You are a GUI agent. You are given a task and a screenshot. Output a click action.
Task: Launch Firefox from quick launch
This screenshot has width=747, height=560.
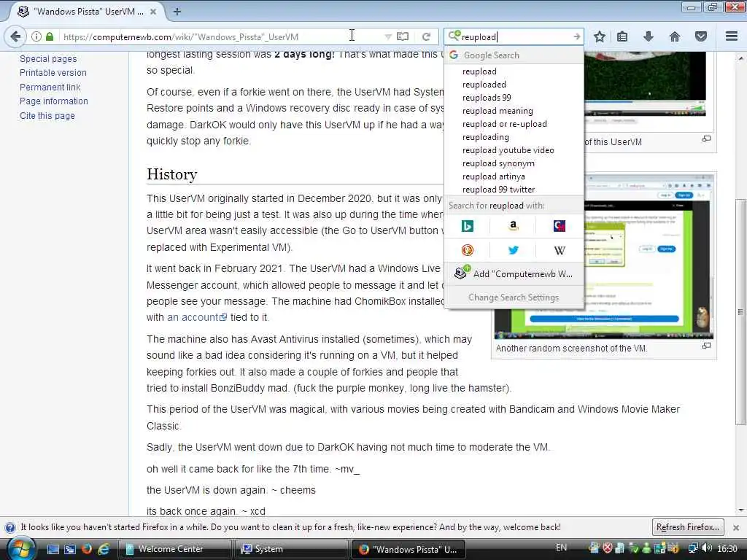click(x=86, y=549)
